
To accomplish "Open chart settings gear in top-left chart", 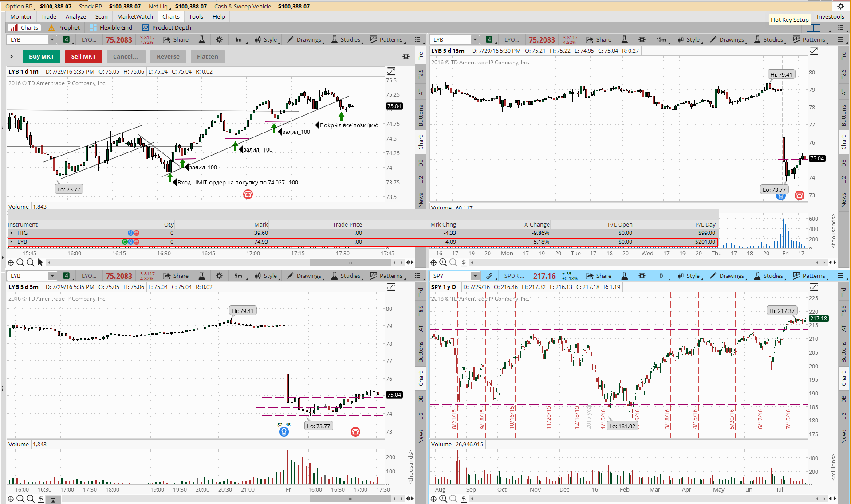I will coord(219,39).
